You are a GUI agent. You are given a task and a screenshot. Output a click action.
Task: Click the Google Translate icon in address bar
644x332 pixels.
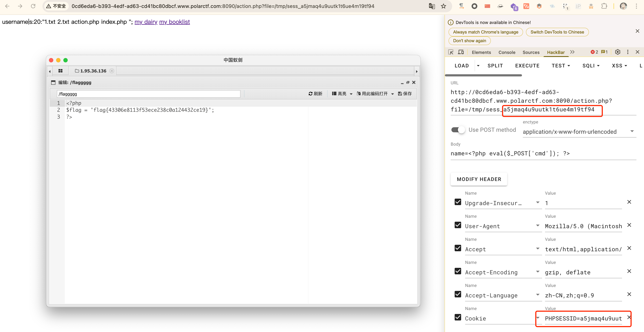[431, 6]
